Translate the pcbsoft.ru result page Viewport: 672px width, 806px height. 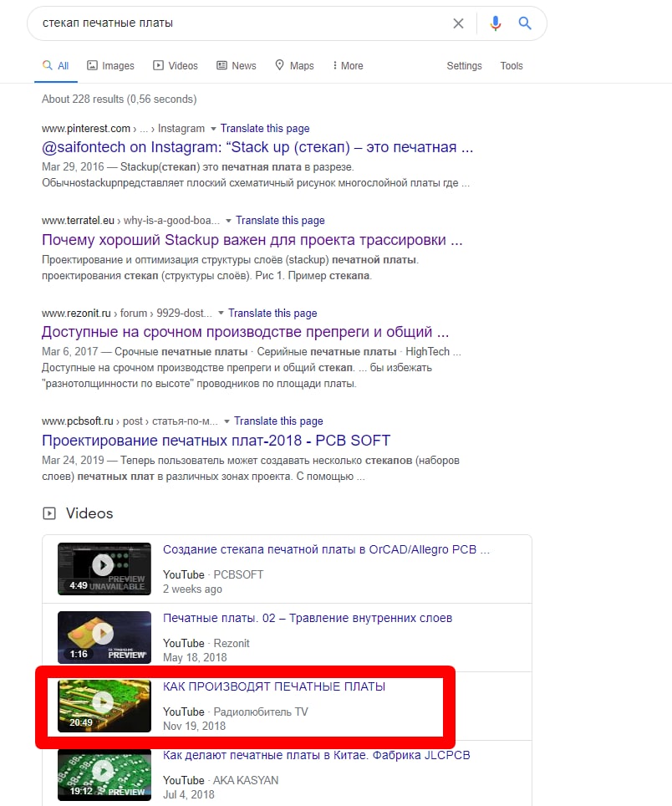pyautogui.click(x=278, y=421)
